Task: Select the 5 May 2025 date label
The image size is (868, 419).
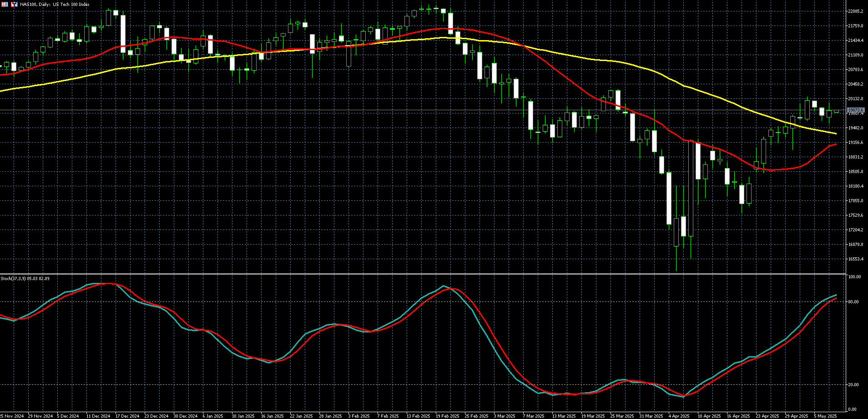Action: 825,416
